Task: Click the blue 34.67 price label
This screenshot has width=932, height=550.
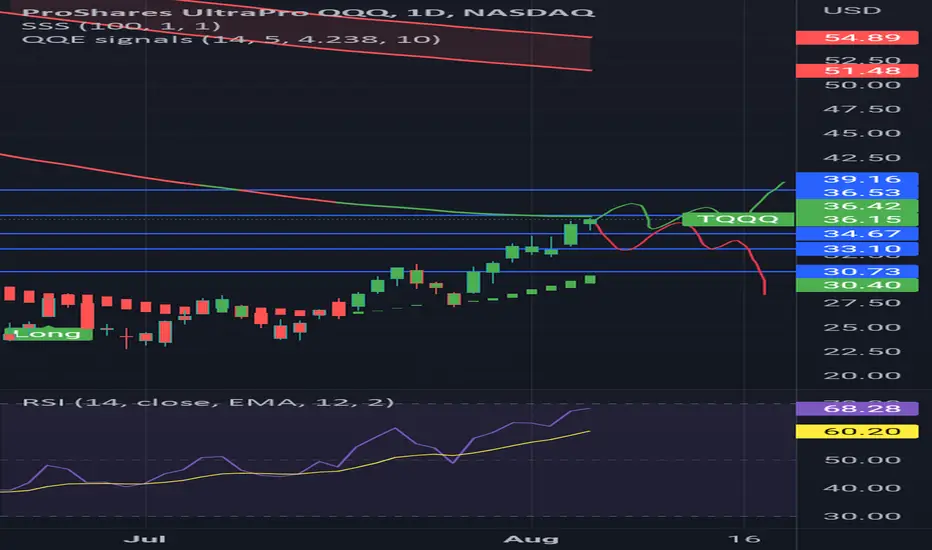Action: point(857,234)
